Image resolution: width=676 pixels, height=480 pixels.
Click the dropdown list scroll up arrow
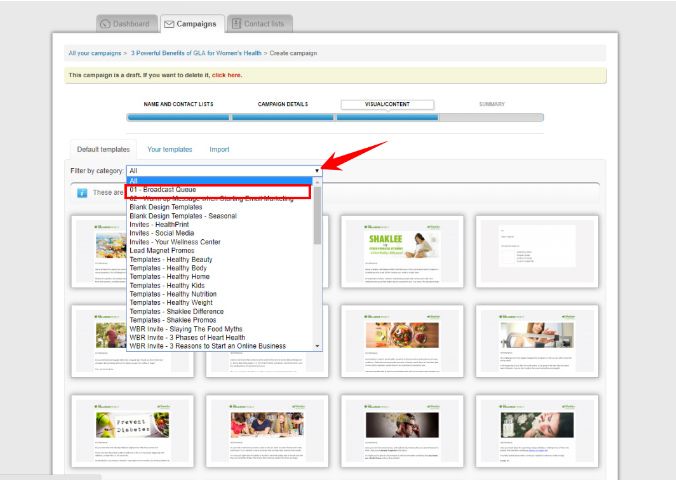(317, 182)
